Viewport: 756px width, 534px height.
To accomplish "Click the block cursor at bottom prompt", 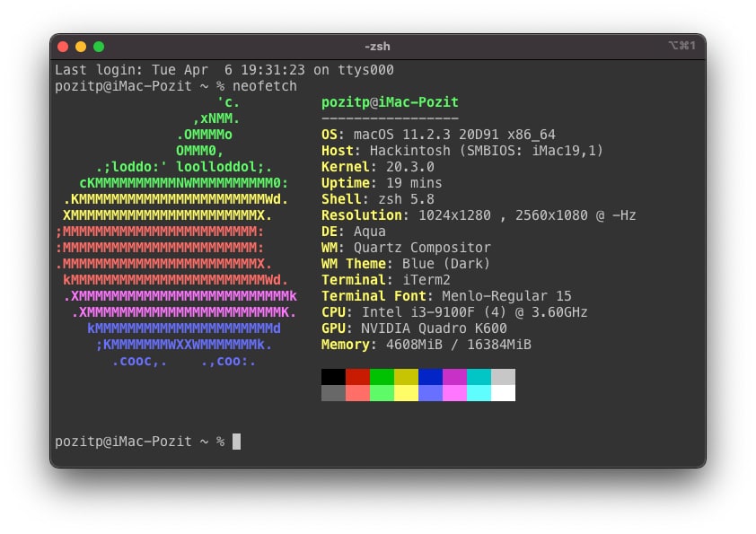I will (x=236, y=442).
